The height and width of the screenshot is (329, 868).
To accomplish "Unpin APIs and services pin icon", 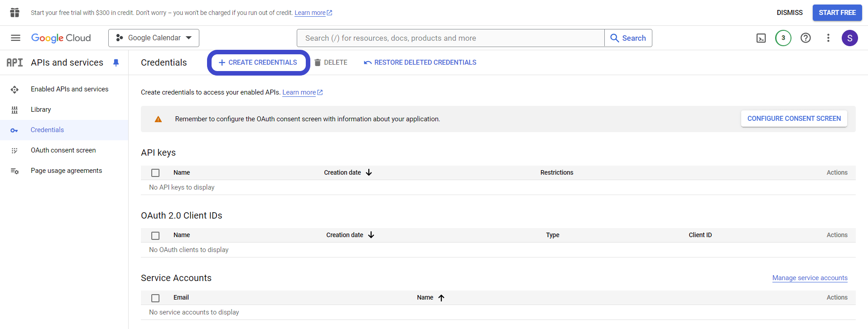I will point(116,63).
